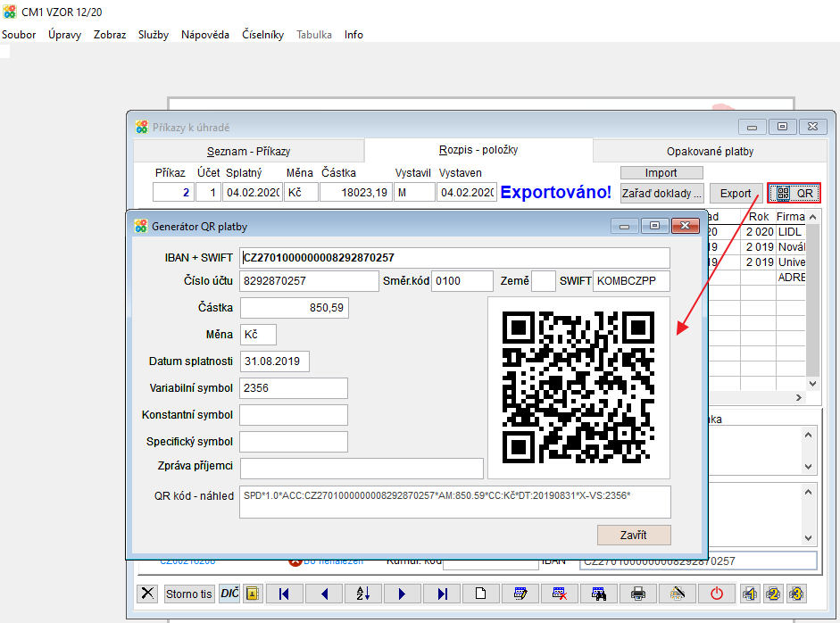Click the X button beside Storno tis

pos(147,594)
